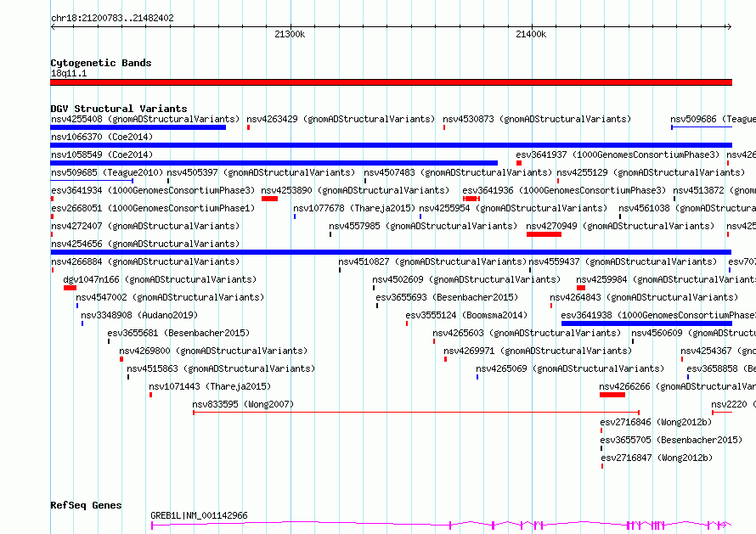Click the nsv4255129 variant label
Screen dimensions: 756x534
651,172
